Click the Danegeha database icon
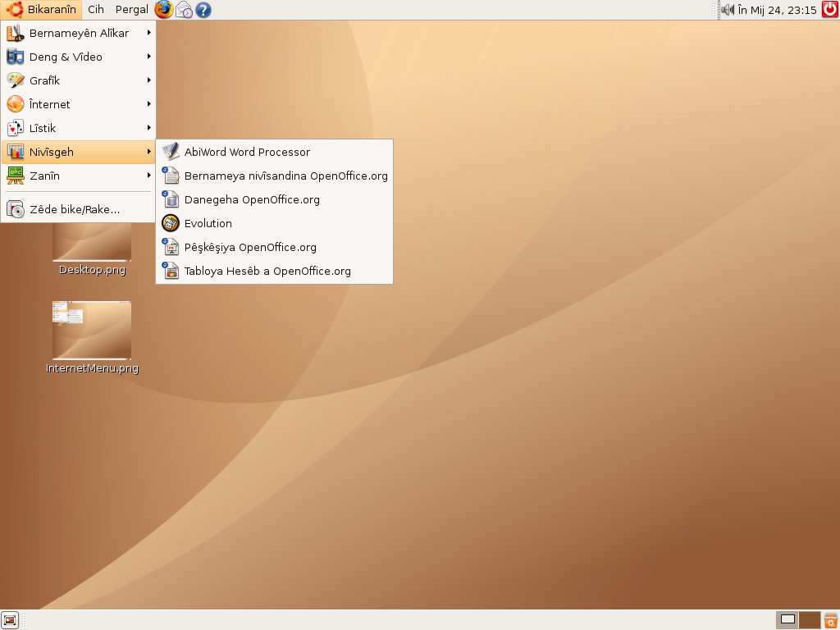The image size is (840, 630). [x=171, y=199]
